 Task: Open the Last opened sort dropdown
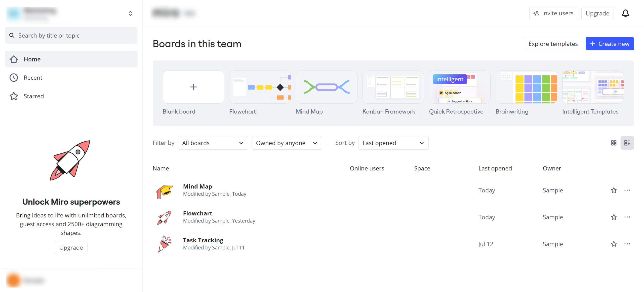coord(393,143)
